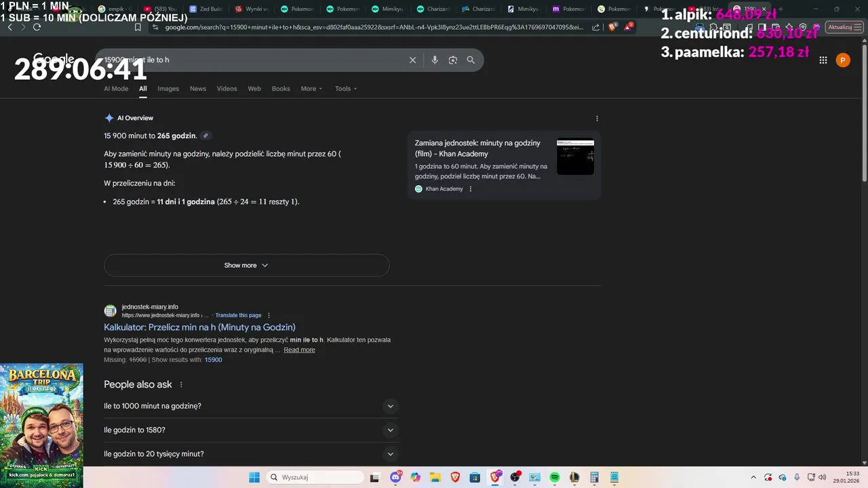
Task: Go back using browser back arrow
Action: click(x=9, y=27)
